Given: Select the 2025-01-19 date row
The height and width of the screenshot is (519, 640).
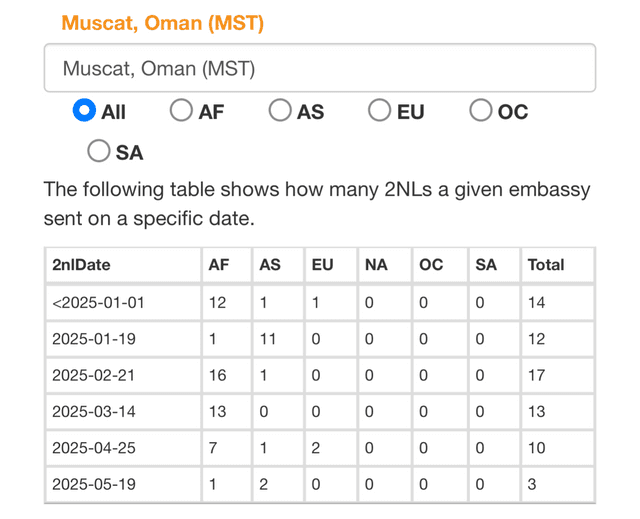Looking at the screenshot, I should click(x=320, y=339).
